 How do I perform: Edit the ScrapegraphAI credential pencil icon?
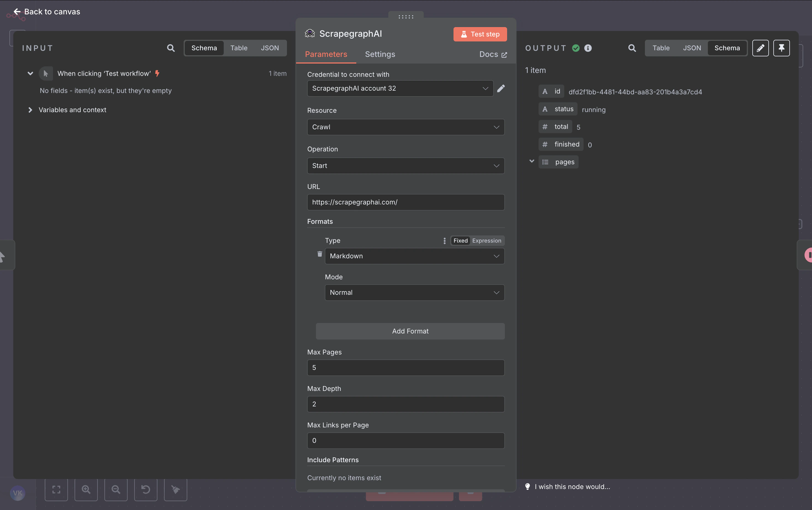tap(501, 88)
